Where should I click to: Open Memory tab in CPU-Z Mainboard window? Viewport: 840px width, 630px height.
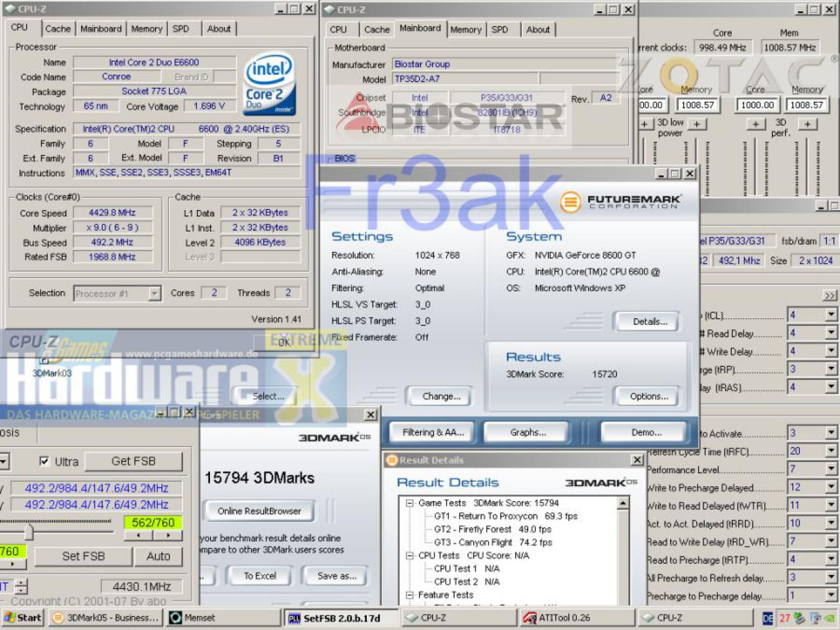(x=466, y=30)
